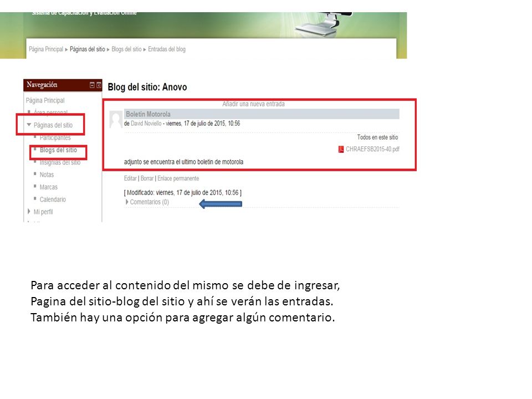Click the Comentarios (0) label
Viewport: 532px width, 399px height.
point(149,202)
